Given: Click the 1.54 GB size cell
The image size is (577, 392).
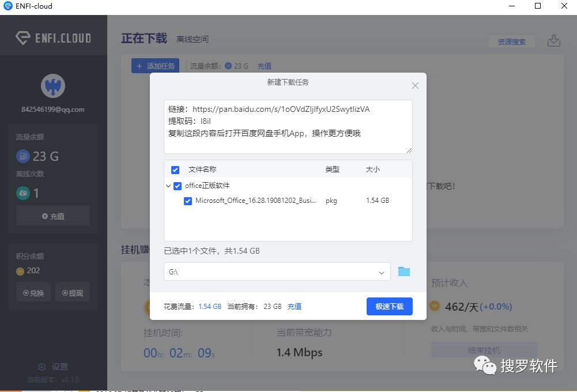Looking at the screenshot, I should pos(378,201).
